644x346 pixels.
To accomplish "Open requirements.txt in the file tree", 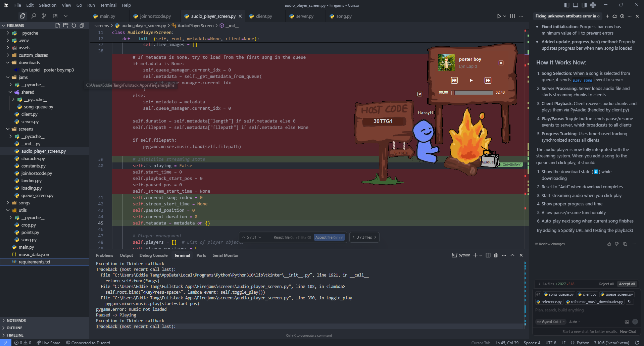I will pyautogui.click(x=45, y=262).
